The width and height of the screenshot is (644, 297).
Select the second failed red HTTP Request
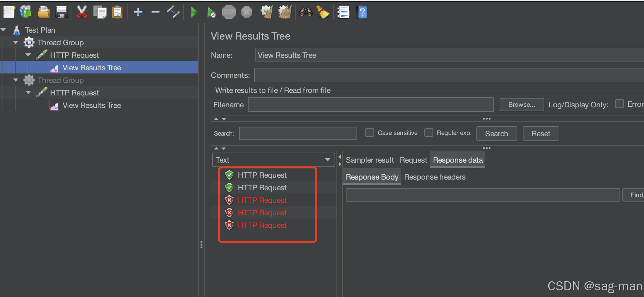262,213
